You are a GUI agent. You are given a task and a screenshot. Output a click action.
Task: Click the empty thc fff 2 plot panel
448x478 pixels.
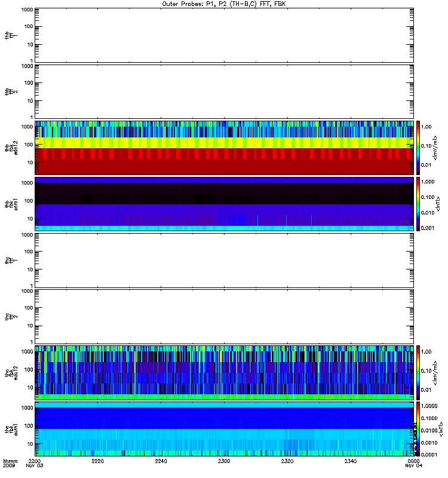tap(225, 317)
